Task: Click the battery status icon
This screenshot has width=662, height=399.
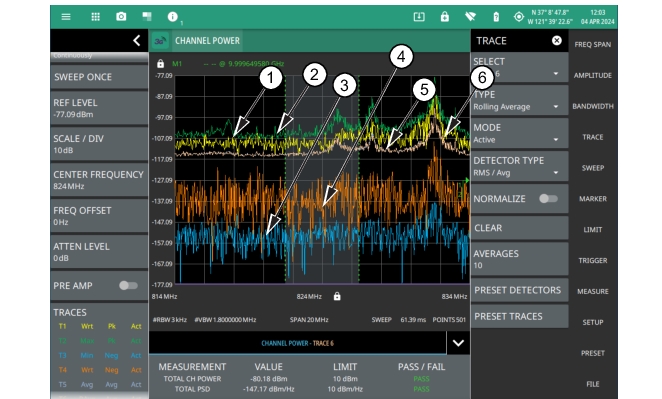Action: (x=496, y=17)
